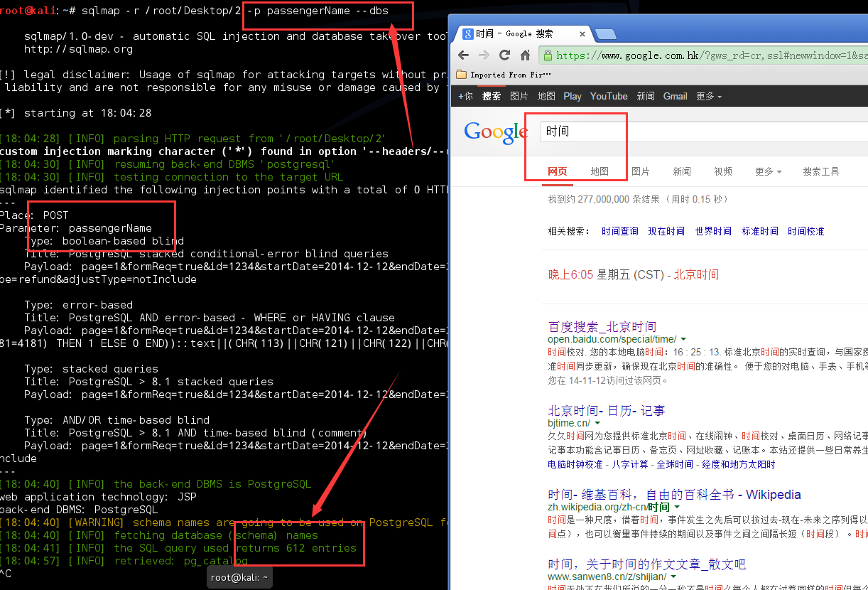Screen dimensions: 868x590
Task: Click the Google logo
Action: pos(495,132)
